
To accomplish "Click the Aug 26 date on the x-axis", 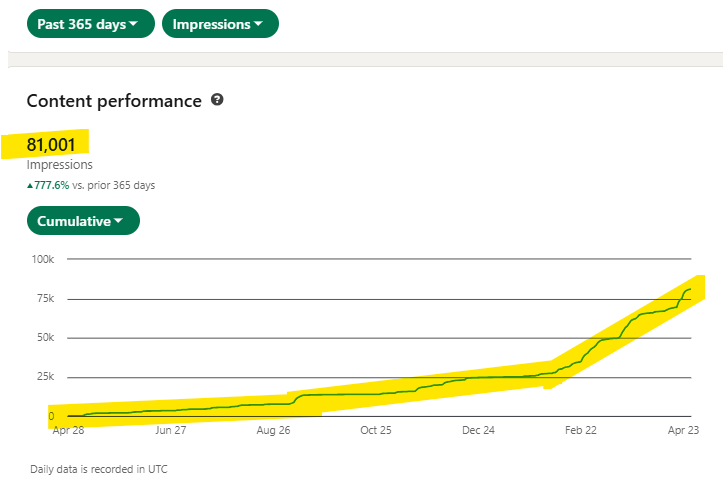I will point(273,431).
